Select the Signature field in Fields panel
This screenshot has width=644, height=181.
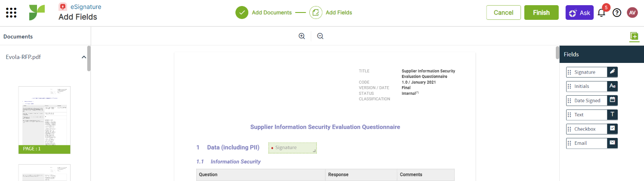(x=592, y=72)
